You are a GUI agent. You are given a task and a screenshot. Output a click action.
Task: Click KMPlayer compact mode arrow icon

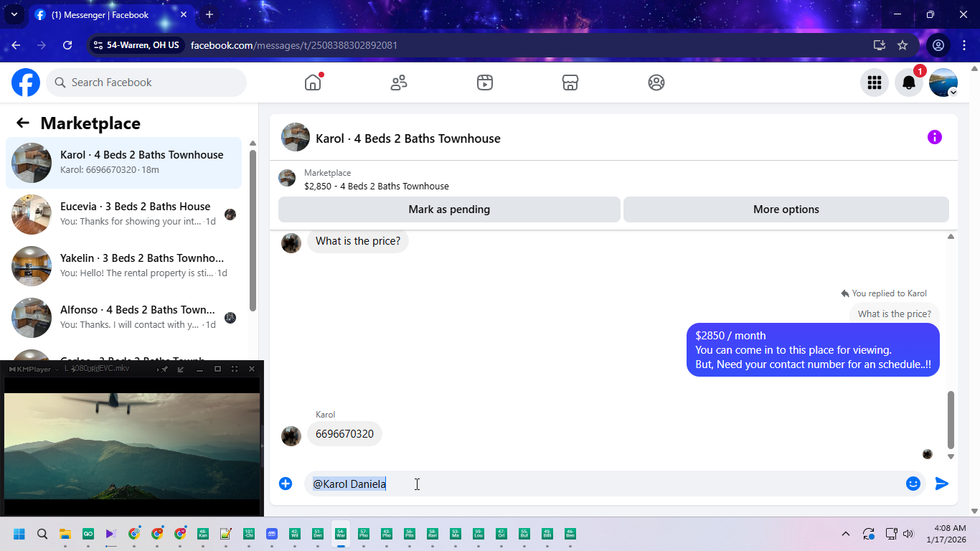[x=181, y=369]
